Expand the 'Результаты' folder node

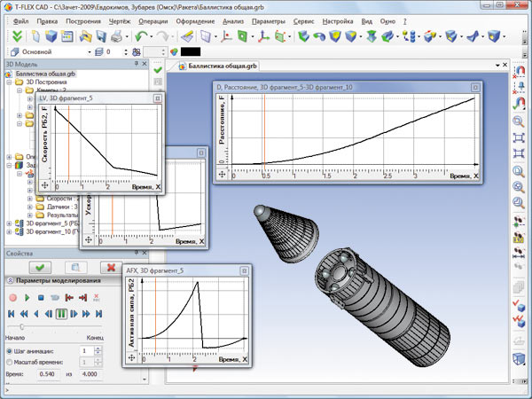(30, 215)
